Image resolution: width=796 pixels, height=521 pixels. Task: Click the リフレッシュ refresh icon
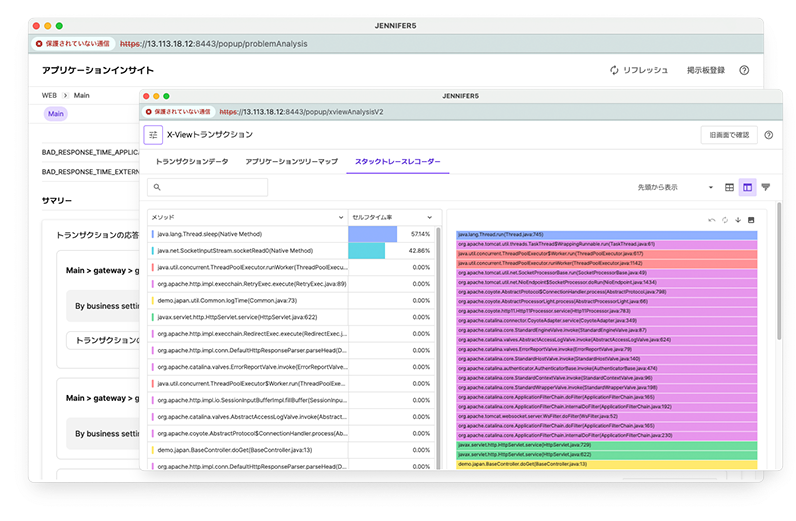tap(615, 71)
